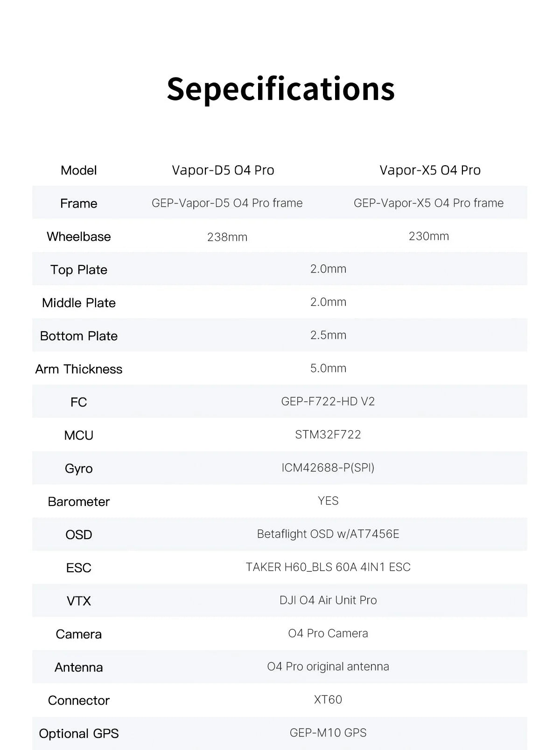Click the STM32F722 MCU value
This screenshot has width=560, height=750.
click(328, 435)
